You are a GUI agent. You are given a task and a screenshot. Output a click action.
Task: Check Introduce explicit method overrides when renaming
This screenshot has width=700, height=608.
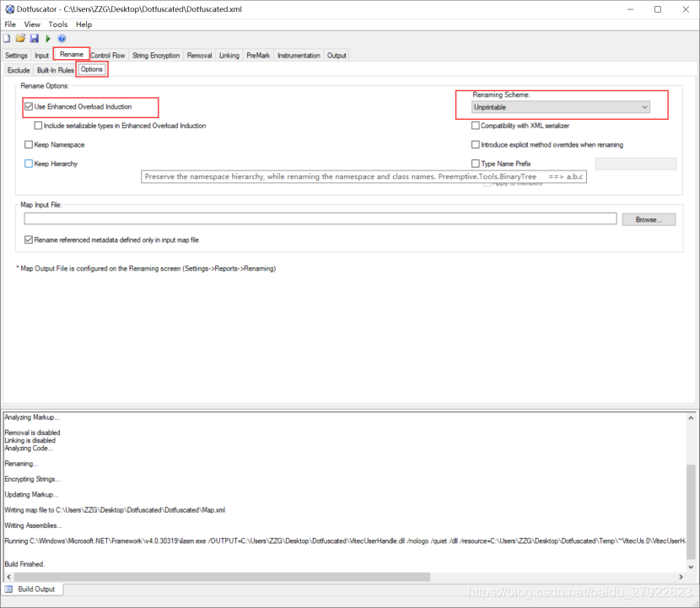click(476, 145)
